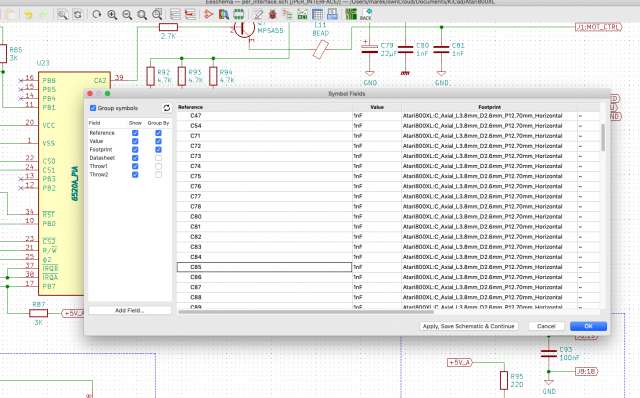Click the Footprint column header
Image resolution: width=640 pixels, height=398 pixels.
pyautogui.click(x=489, y=107)
